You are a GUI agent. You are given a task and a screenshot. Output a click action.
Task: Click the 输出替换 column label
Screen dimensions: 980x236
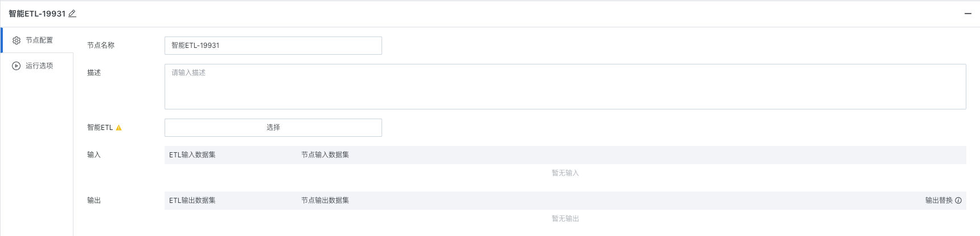click(x=939, y=201)
